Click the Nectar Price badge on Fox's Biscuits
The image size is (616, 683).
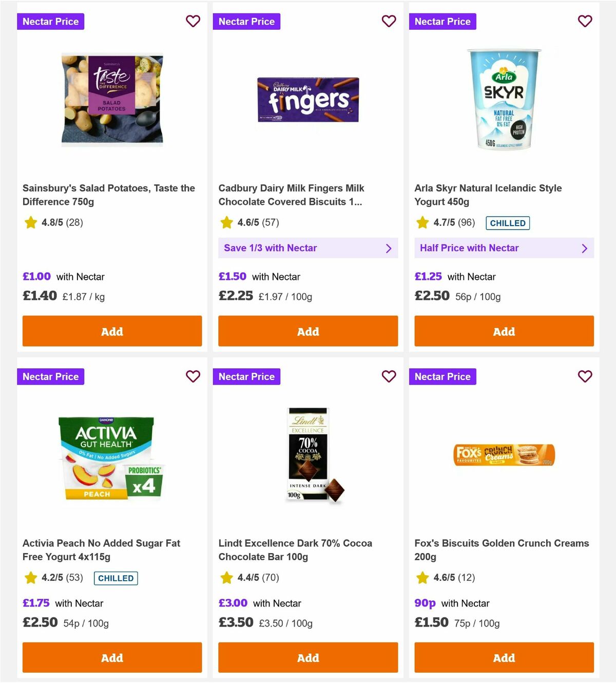442,376
